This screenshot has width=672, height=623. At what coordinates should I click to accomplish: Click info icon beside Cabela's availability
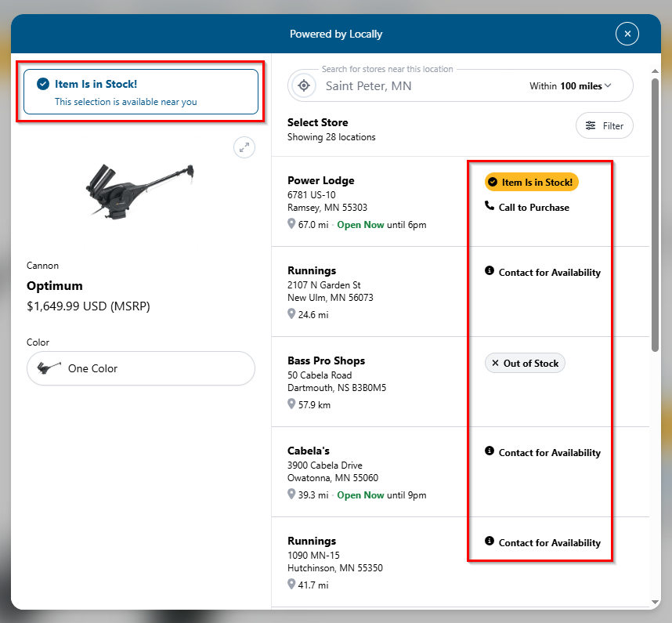[489, 451]
